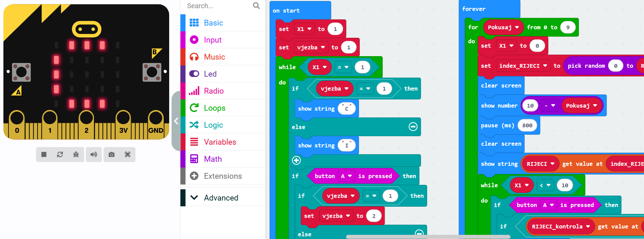Open the Basic blocks category
This screenshot has height=239, width=644.
213,23
